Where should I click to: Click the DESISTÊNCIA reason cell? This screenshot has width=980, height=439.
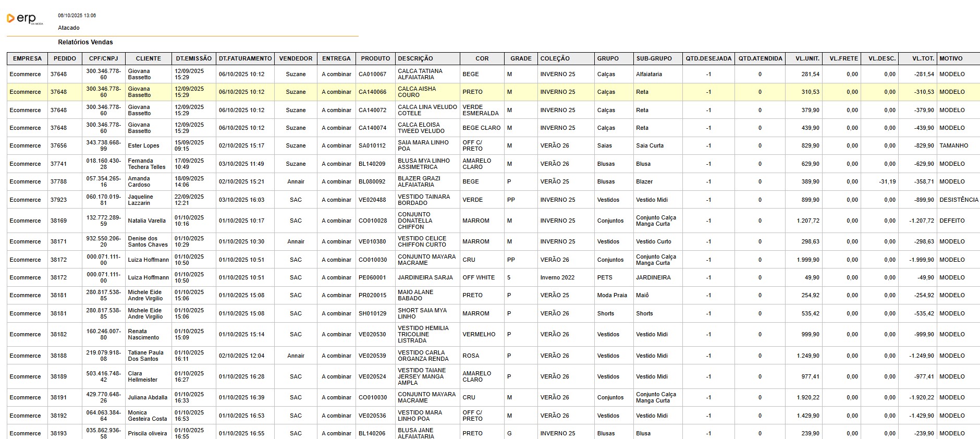pyautogui.click(x=959, y=200)
